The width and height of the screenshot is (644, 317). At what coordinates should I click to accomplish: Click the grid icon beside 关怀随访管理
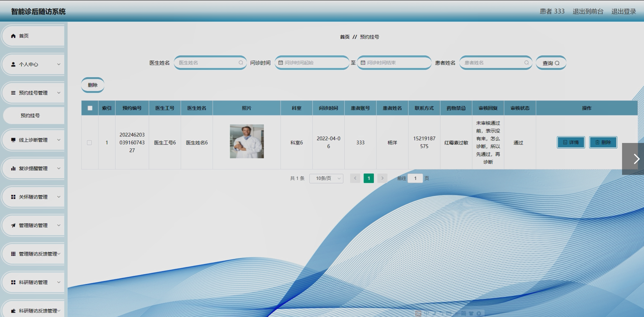coord(13,197)
